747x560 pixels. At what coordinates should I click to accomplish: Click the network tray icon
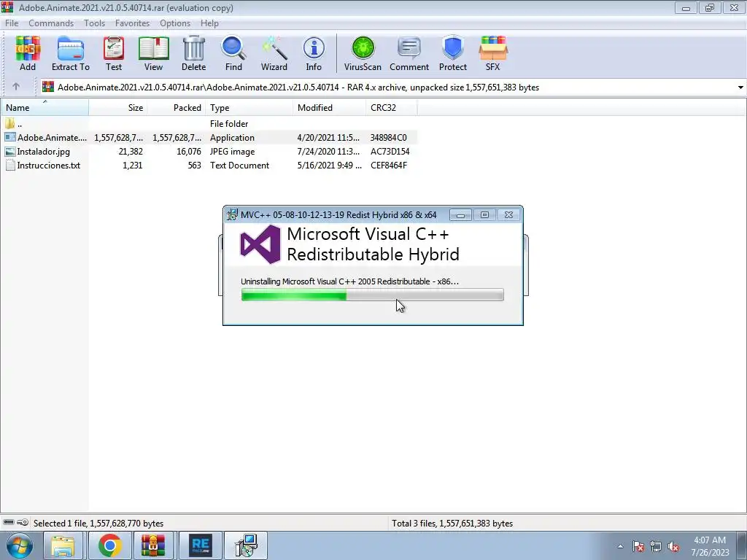pos(656,546)
